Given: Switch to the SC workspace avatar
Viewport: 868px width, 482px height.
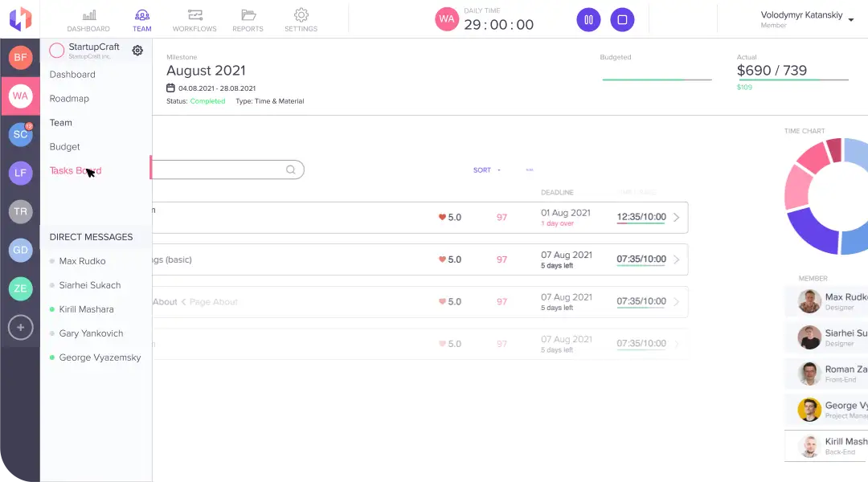Looking at the screenshot, I should [x=20, y=134].
